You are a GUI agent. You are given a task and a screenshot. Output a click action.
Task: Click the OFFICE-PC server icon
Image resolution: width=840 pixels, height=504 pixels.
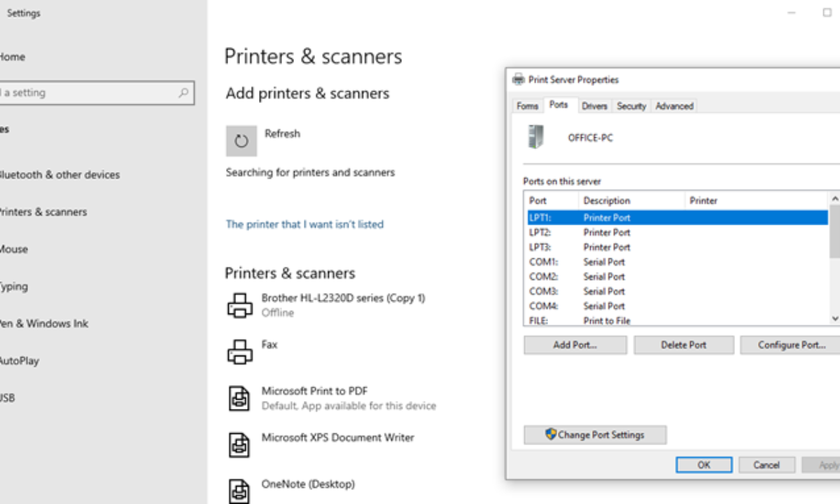tap(535, 137)
